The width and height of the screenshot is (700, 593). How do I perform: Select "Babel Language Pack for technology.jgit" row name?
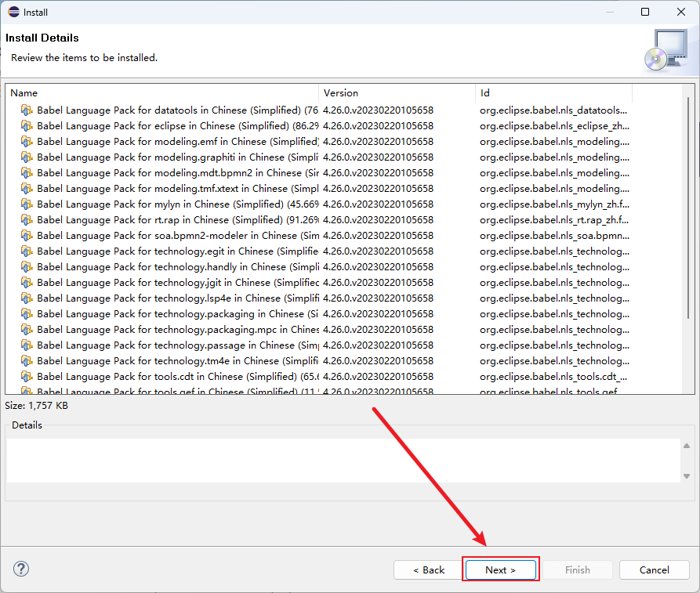(x=177, y=283)
